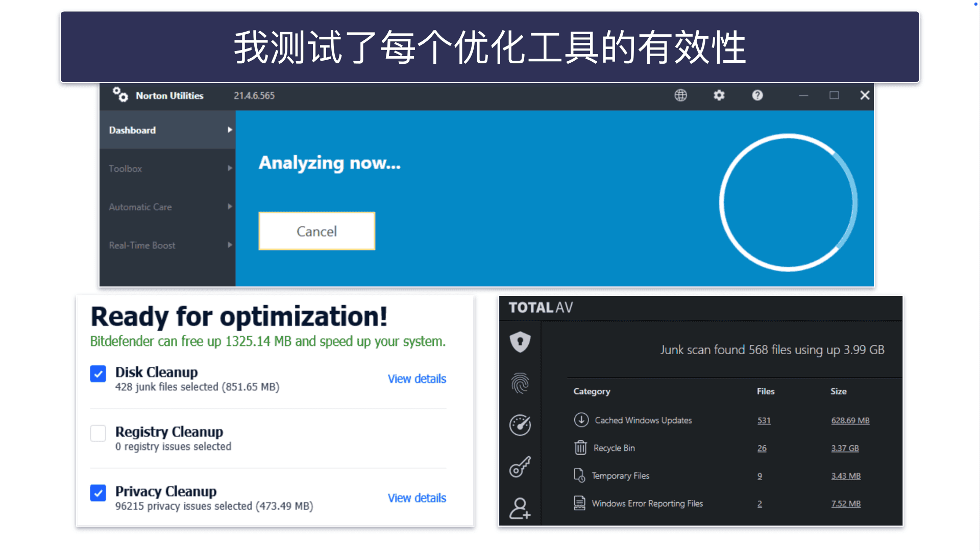This screenshot has width=980, height=551.
Task: Open the 3.43 MB Temporary Files size link
Action: 846,475
